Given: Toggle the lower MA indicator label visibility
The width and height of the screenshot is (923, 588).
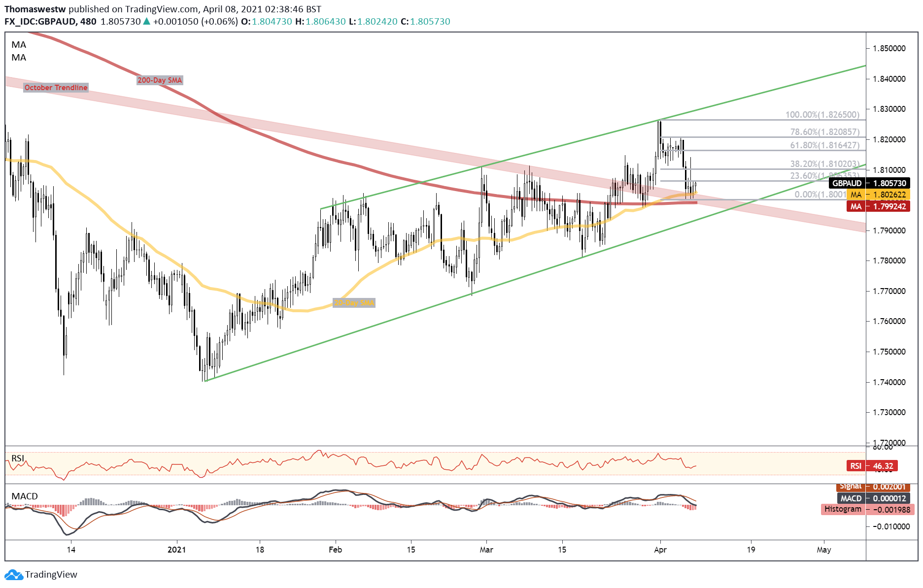Looking at the screenshot, I should 18,58.
